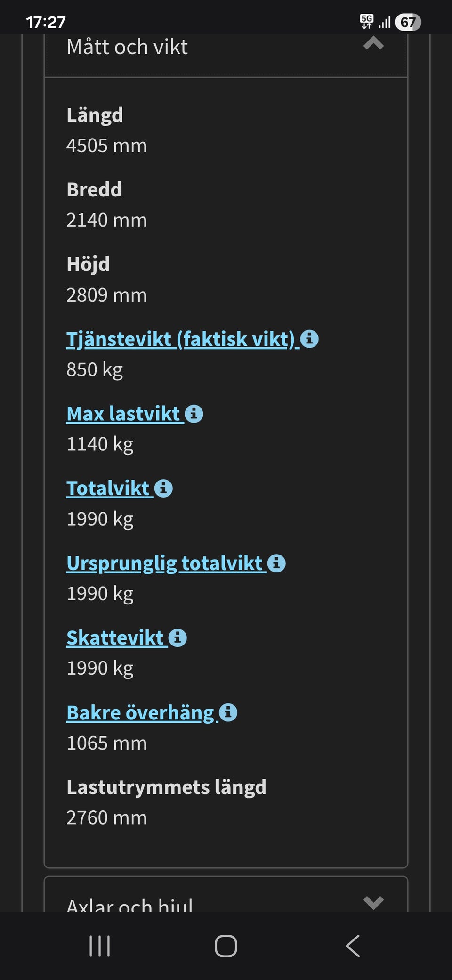Image resolution: width=452 pixels, height=980 pixels.
Task: Tap the Android home button
Action: tap(226, 946)
